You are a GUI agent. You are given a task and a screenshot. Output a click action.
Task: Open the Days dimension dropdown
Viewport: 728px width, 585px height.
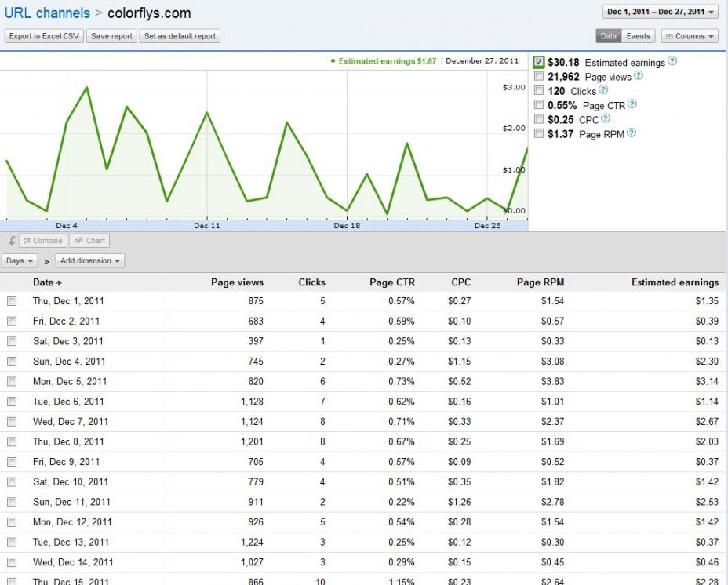pyautogui.click(x=20, y=261)
